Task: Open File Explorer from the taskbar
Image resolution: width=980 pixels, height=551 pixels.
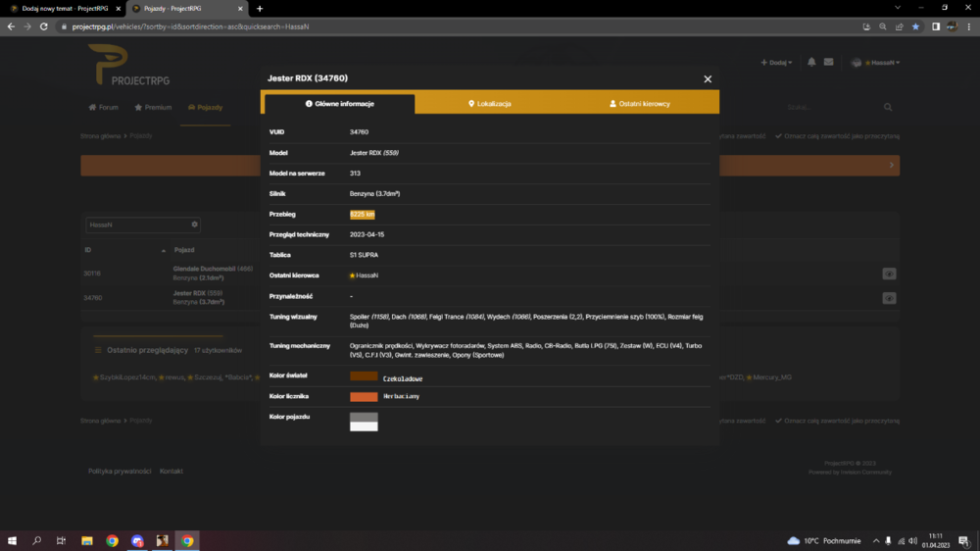Action: pos(87,541)
